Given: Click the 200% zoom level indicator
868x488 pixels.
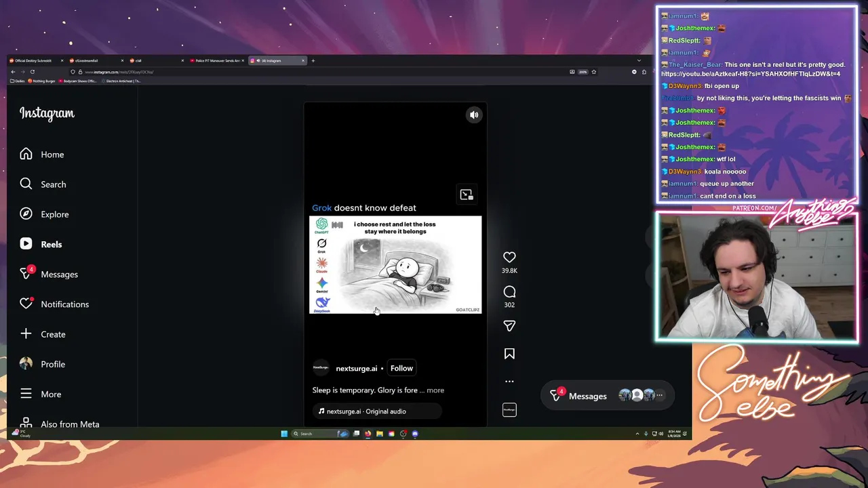Looking at the screenshot, I should [x=583, y=72].
